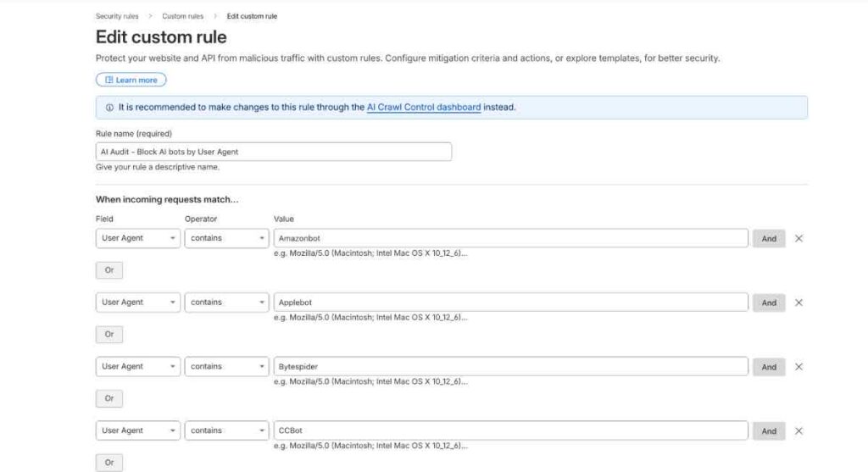Image resolution: width=868 pixels, height=472 pixels.
Task: Open the Operator dropdown for Amazonbot row
Action: click(x=226, y=238)
